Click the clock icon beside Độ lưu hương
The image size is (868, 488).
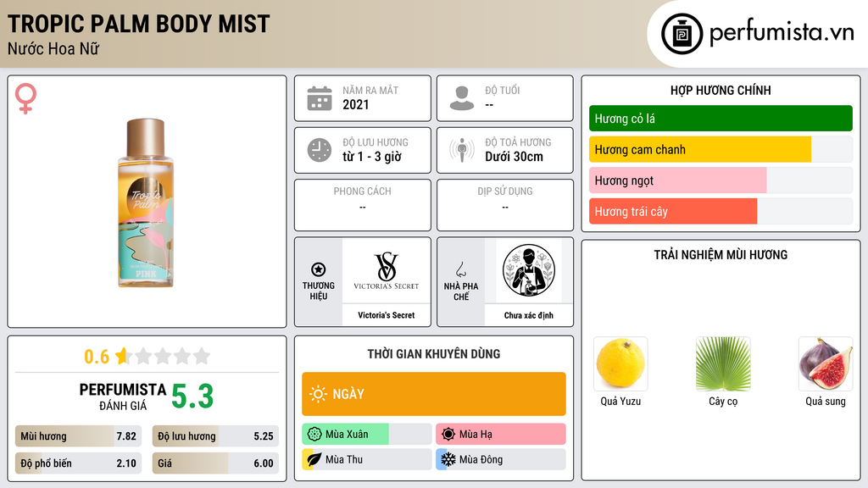320,150
